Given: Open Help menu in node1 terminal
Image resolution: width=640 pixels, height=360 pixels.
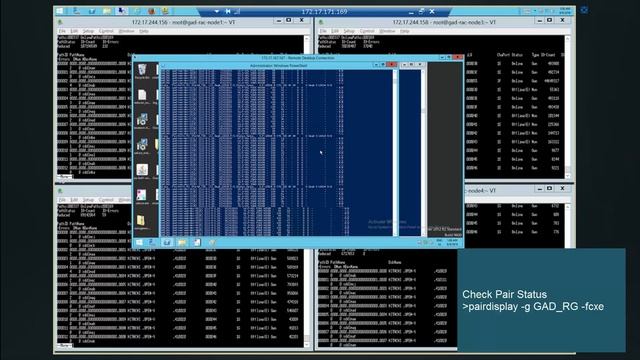Looking at the screenshot, I should coord(144,31).
